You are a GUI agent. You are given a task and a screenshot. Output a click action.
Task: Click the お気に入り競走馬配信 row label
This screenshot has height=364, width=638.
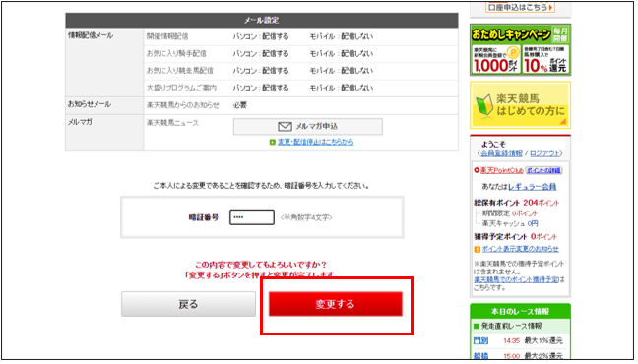[180, 71]
